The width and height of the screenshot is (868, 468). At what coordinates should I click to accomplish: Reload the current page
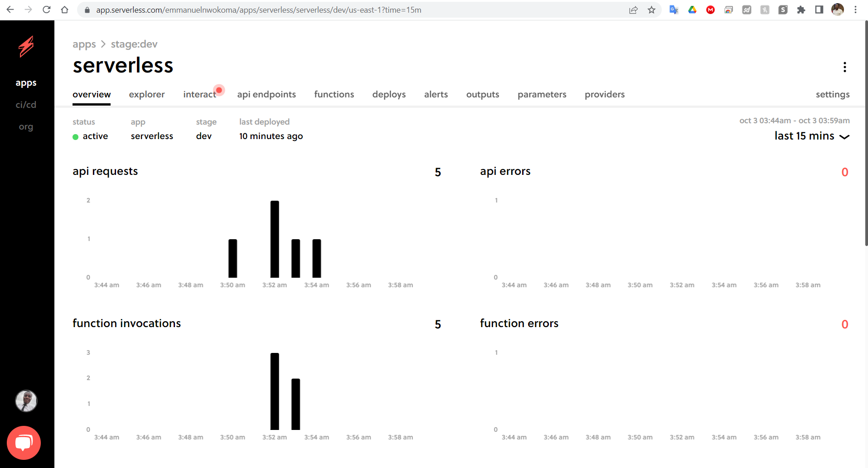coord(46,10)
